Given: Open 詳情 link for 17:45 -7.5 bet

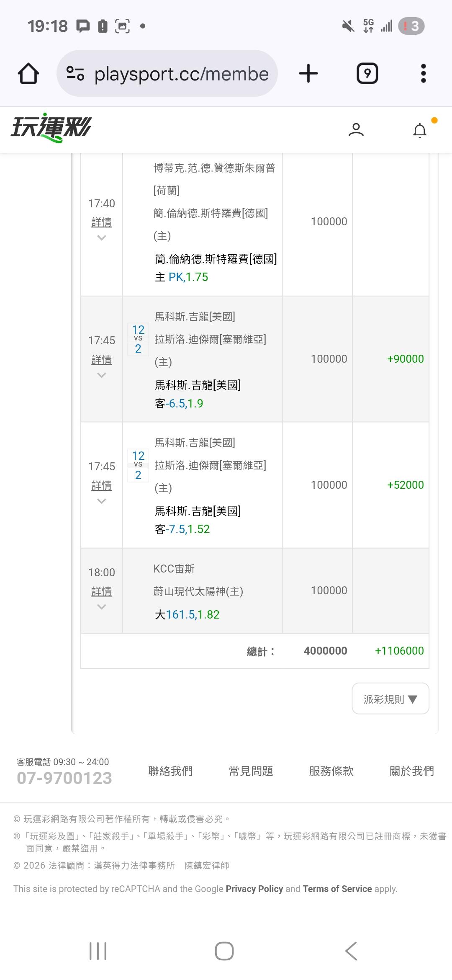Looking at the screenshot, I should (102, 486).
